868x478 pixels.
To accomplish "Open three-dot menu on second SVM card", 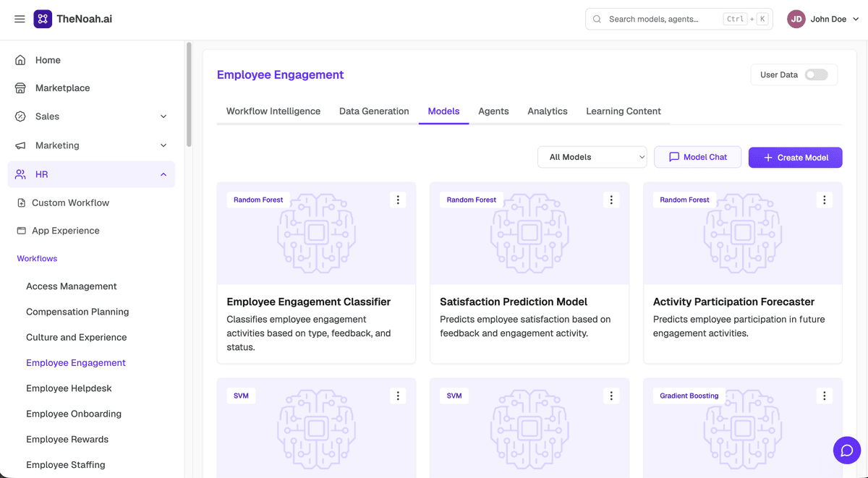I will coord(611,396).
